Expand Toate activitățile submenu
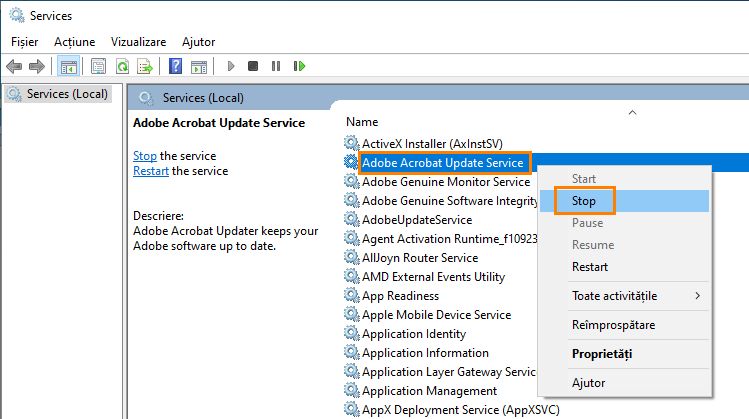Viewport: 749px width, 419px height. click(x=624, y=296)
